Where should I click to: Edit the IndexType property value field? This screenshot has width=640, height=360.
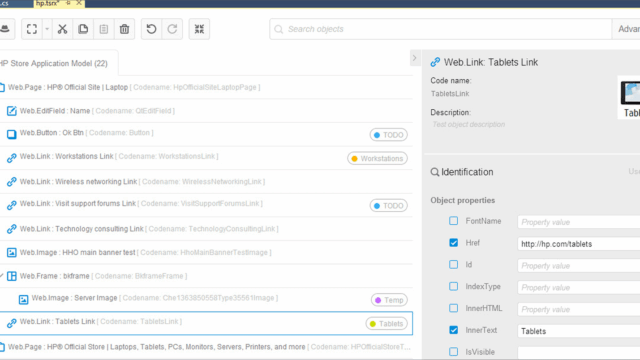click(x=579, y=287)
